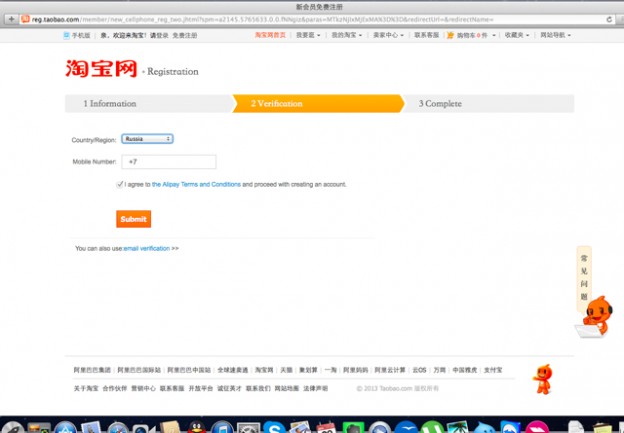
Task: Open 云OS footer link
Action: (419, 370)
